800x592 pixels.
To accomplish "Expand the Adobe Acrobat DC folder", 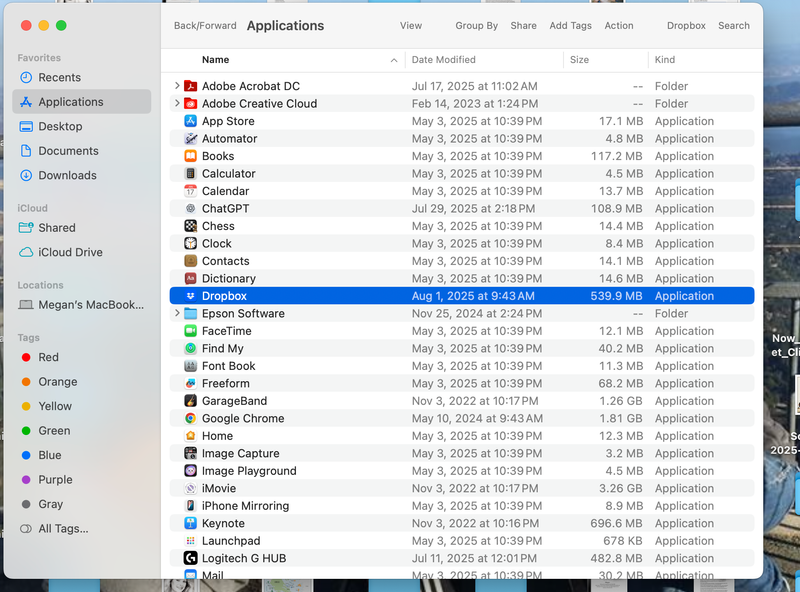I will 177,87.
